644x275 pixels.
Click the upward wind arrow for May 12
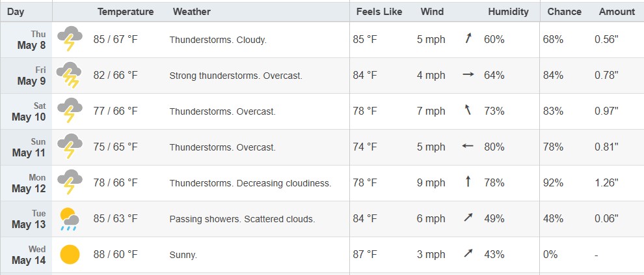468,181
